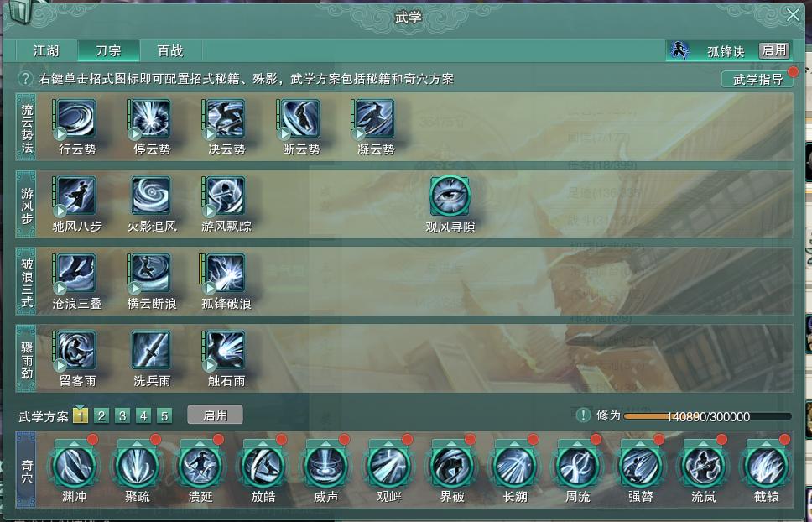This screenshot has height=522, width=812.
Task: Click the 停云势 skill icon
Action: click(x=151, y=118)
